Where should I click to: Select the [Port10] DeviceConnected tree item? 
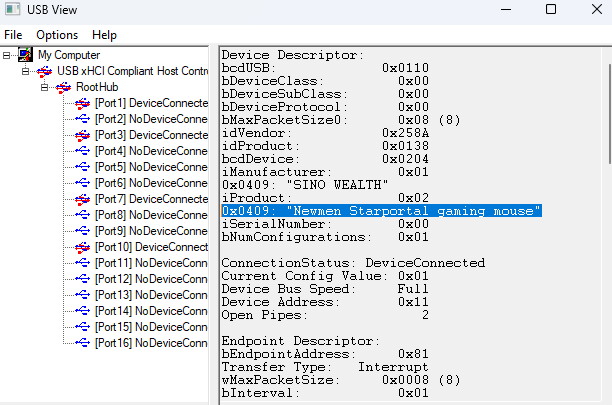pos(151,247)
